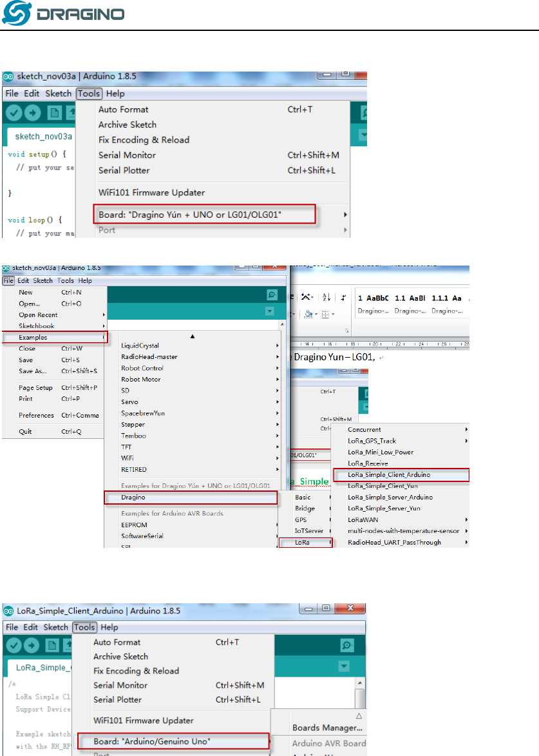This screenshot has width=539, height=756.
Task: Expand the LoRa_GPS_Track submenu arrow
Action: click(466, 441)
